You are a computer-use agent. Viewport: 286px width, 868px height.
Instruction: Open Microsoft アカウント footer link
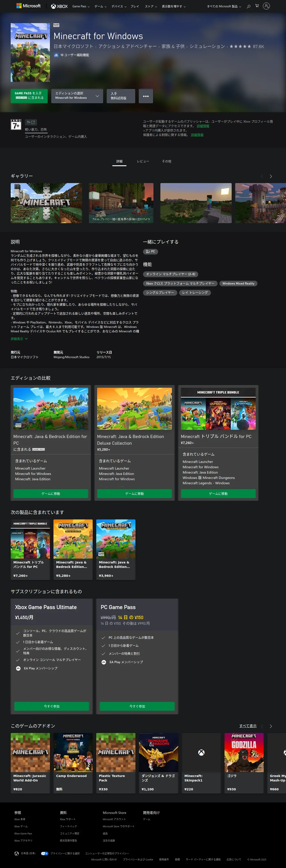tap(114, 819)
